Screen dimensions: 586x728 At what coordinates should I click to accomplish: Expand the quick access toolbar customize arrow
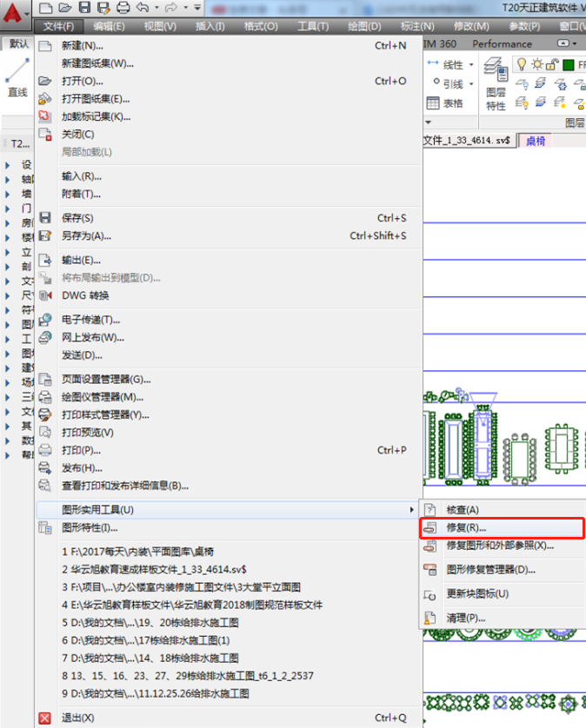197,8
